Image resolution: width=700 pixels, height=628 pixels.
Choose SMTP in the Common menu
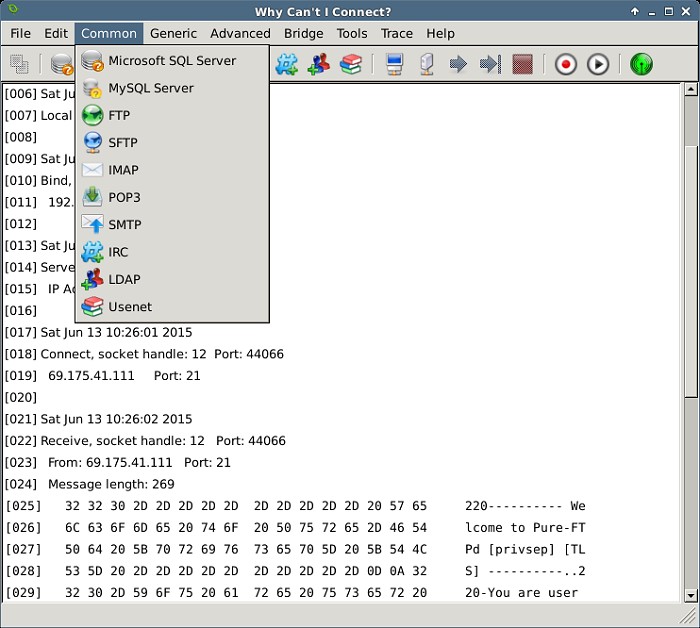pos(125,225)
